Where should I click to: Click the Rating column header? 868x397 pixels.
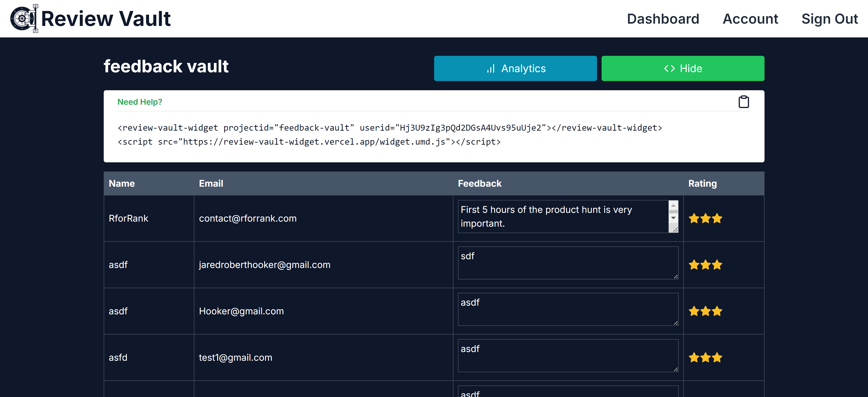click(x=702, y=183)
